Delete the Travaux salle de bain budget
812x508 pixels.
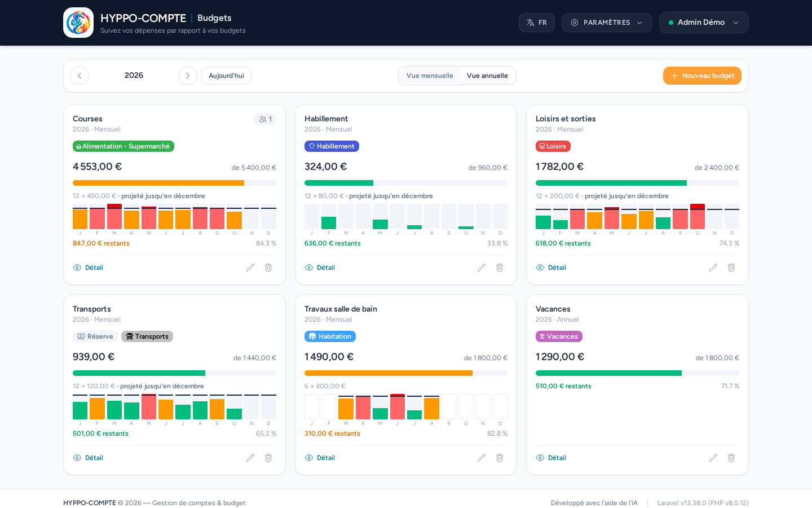[500, 458]
